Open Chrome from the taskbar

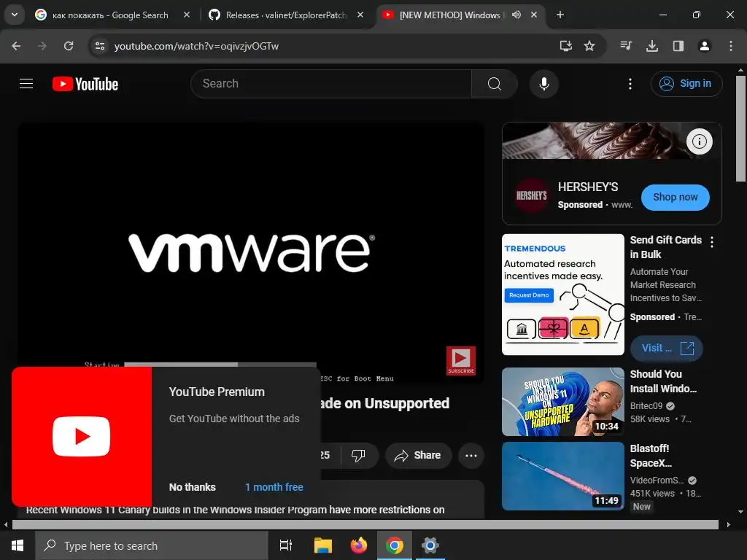(x=395, y=545)
